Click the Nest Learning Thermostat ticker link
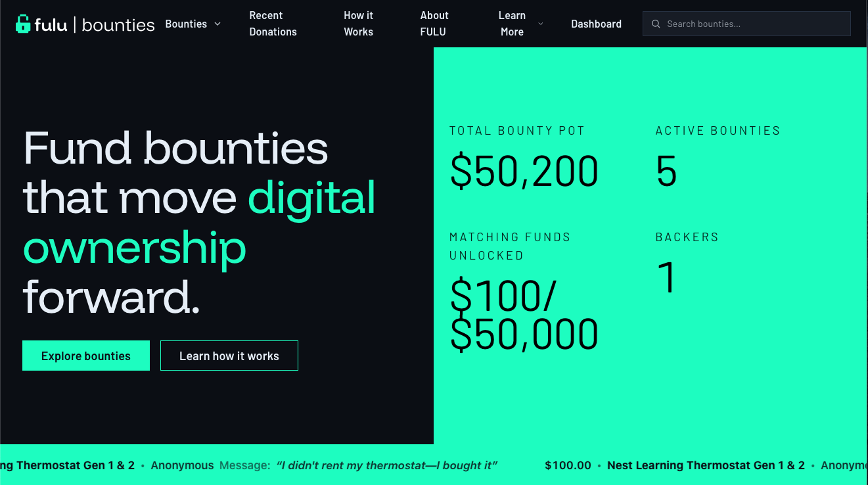 coord(706,465)
